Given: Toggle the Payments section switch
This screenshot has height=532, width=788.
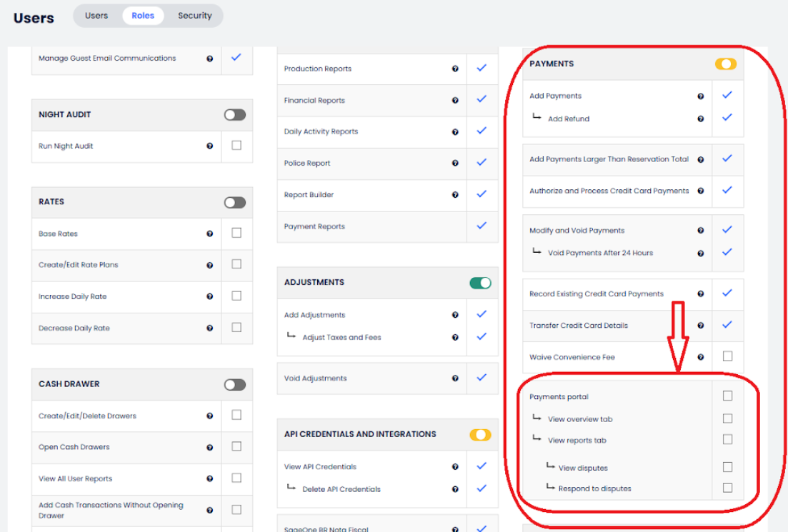Looking at the screenshot, I should pyautogui.click(x=725, y=64).
